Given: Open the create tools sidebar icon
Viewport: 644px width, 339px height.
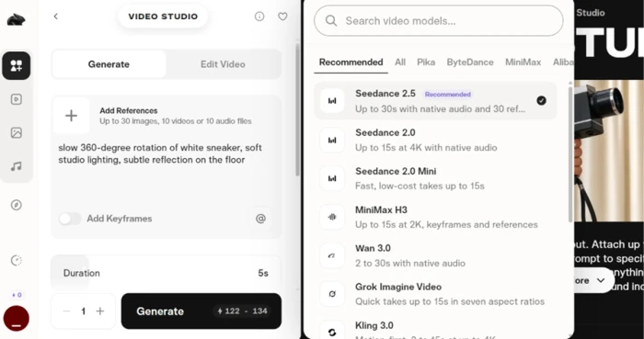Looking at the screenshot, I should (16, 65).
